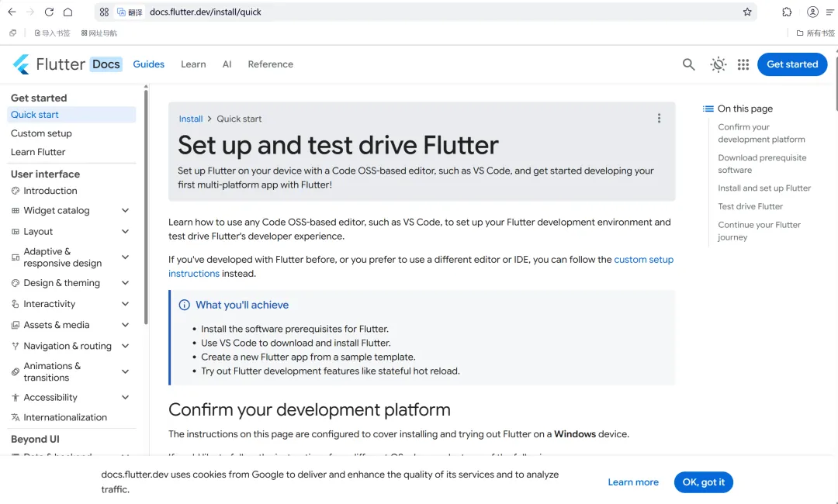Viewport: 838px width, 504px height.
Task: Open the browser extensions puzzle icon
Action: (787, 12)
